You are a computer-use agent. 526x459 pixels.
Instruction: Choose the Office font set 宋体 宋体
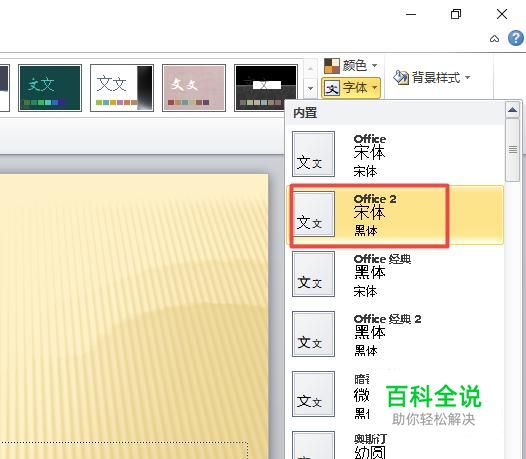point(394,154)
